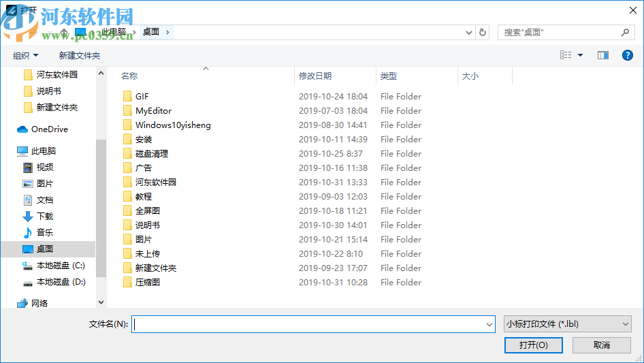Click the 压缩图 folder icon
Image resolution: width=644 pixels, height=363 pixels.
(x=127, y=283)
